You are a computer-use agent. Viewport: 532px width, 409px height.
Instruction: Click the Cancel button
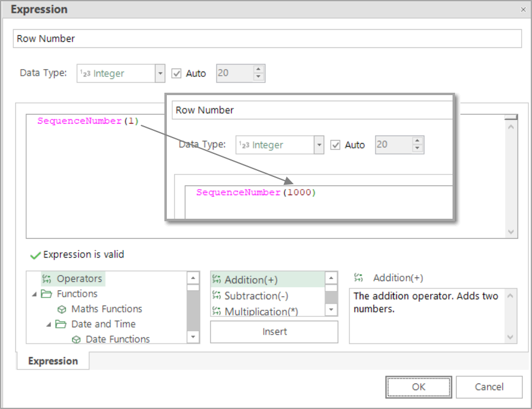pyautogui.click(x=489, y=387)
